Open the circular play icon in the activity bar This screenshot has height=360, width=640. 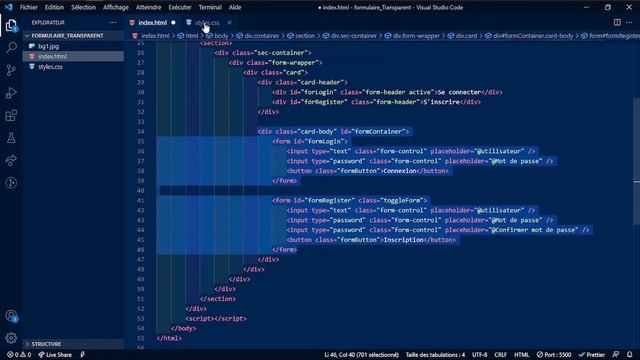point(11,183)
